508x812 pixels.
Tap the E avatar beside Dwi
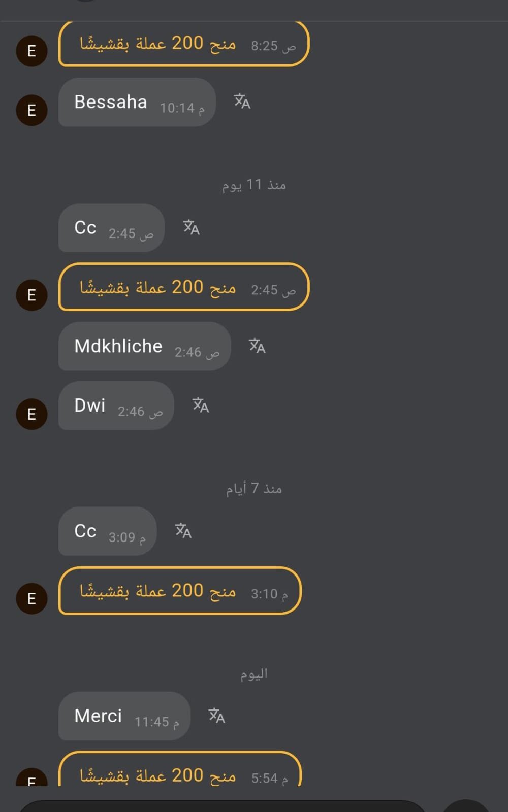pos(31,414)
